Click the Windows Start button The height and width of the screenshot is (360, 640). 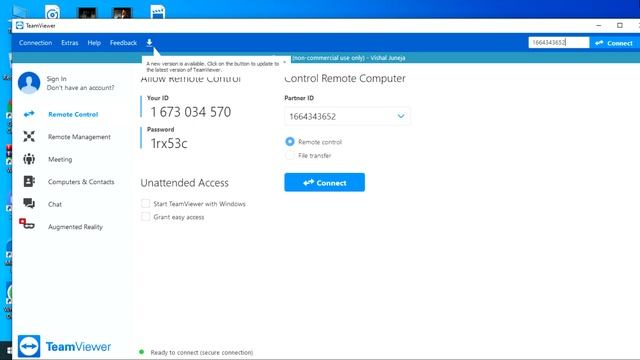[8, 350]
